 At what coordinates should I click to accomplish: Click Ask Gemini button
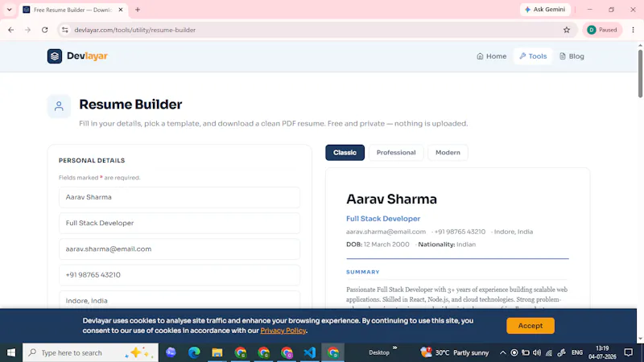[x=545, y=10]
